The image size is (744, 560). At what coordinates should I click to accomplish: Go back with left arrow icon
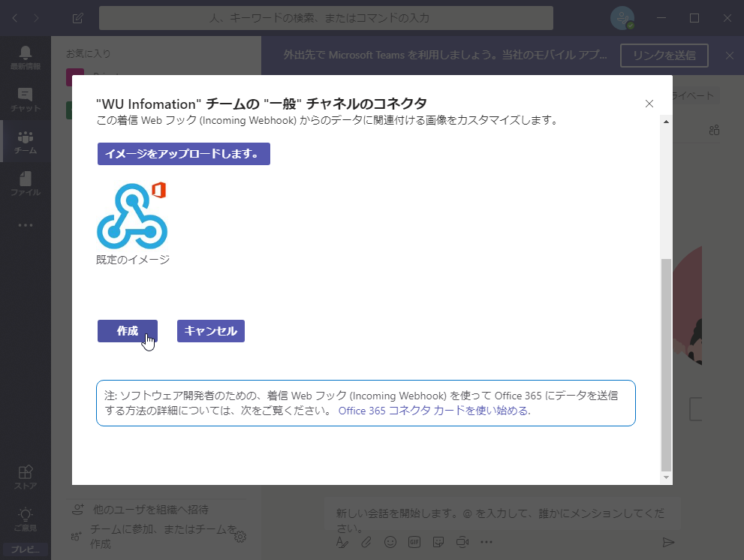pyautogui.click(x=15, y=18)
